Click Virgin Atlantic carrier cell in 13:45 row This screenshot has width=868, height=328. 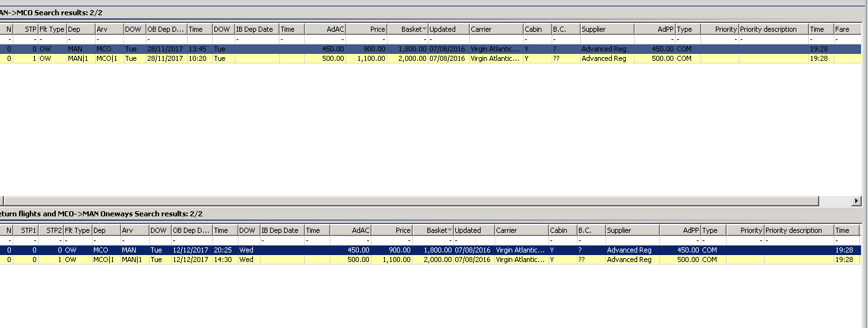tap(496, 49)
